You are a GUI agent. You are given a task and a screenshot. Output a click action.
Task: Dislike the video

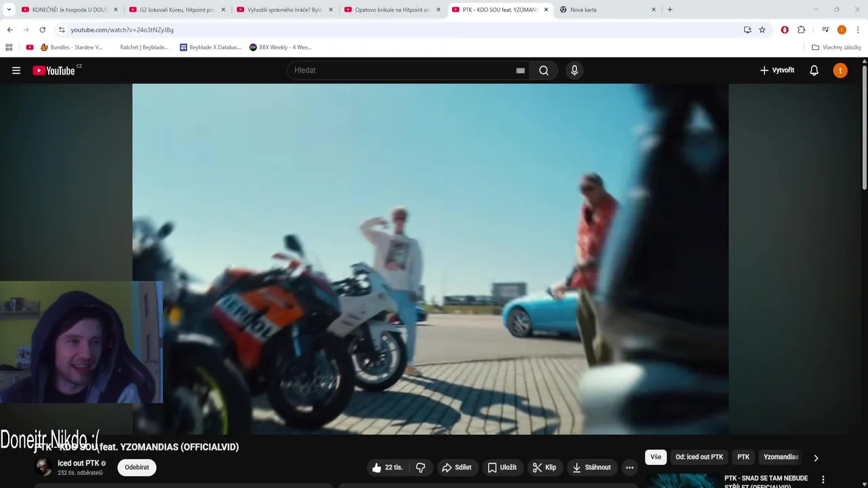(420, 468)
